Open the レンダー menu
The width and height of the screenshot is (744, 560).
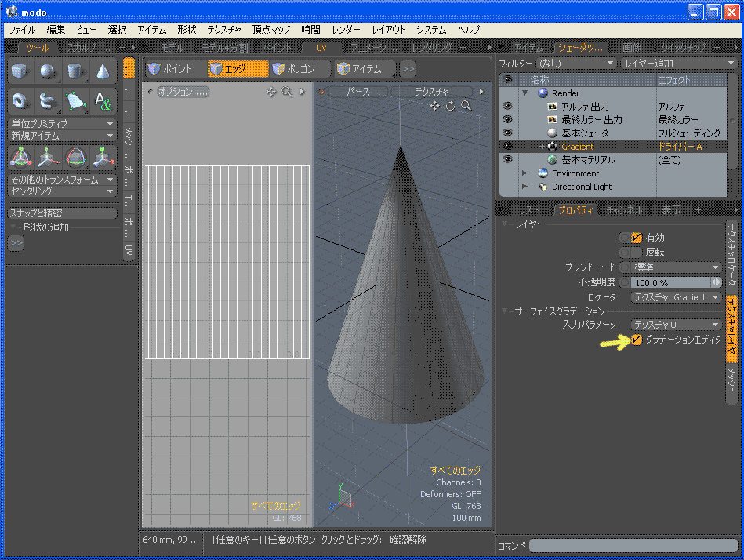(346, 30)
